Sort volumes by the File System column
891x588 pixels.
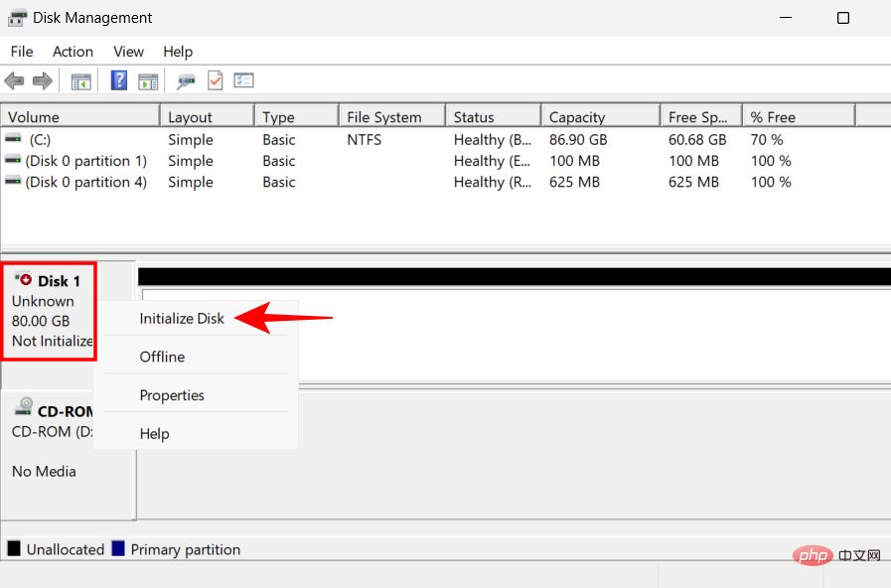coord(383,117)
